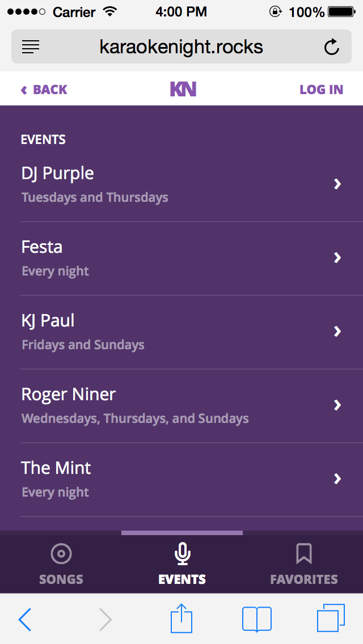Viewport: 363px width, 644px height.
Task: Expand DJ Purple event chevron
Action: 337,184
